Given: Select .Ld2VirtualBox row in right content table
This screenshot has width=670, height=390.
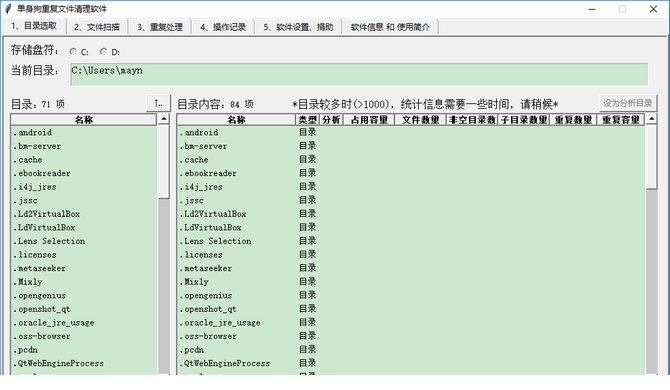Looking at the screenshot, I should (x=411, y=214).
